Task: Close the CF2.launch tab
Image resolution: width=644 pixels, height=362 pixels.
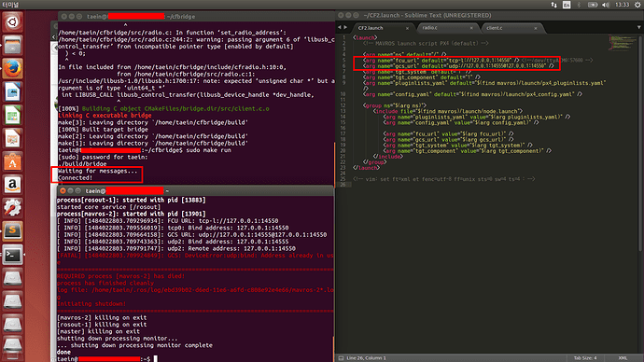Action: (407, 28)
